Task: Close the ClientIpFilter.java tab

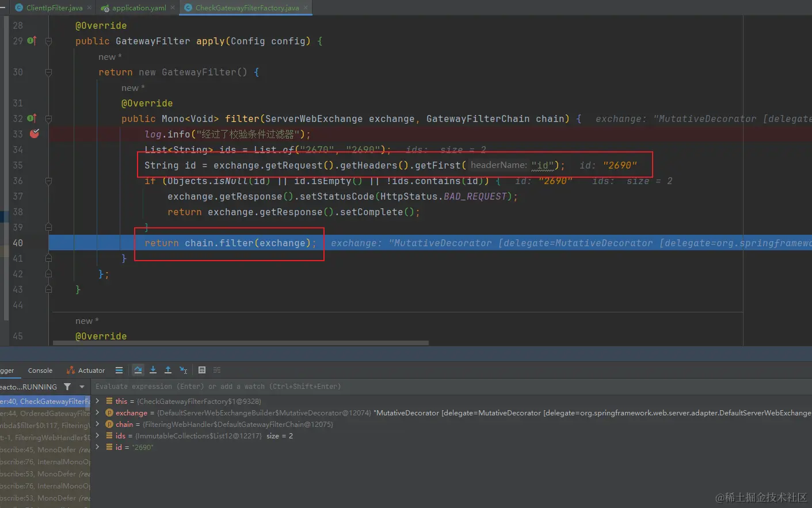Action: pyautogui.click(x=89, y=7)
